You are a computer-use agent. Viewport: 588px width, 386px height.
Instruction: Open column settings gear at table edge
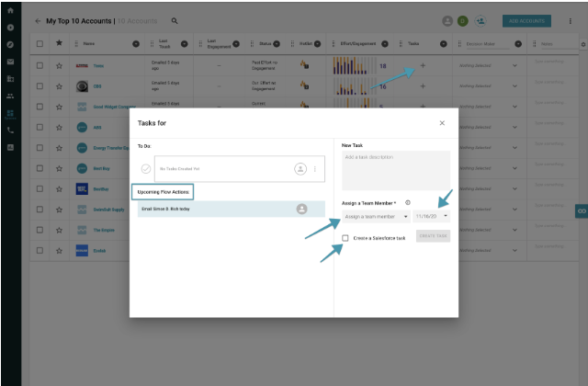pos(583,44)
